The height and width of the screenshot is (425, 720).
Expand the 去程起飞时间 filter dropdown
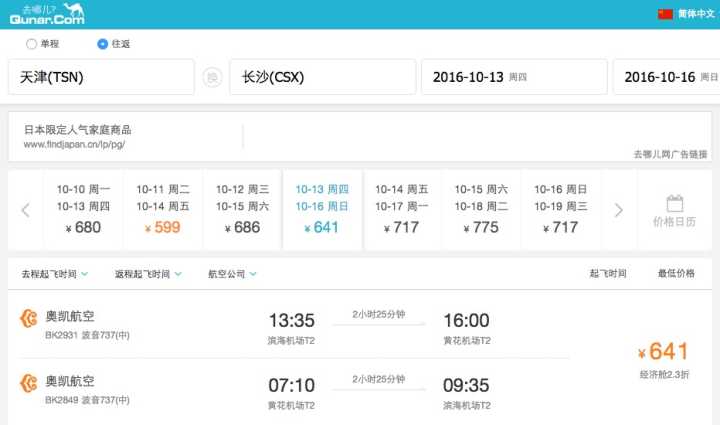[x=55, y=273]
